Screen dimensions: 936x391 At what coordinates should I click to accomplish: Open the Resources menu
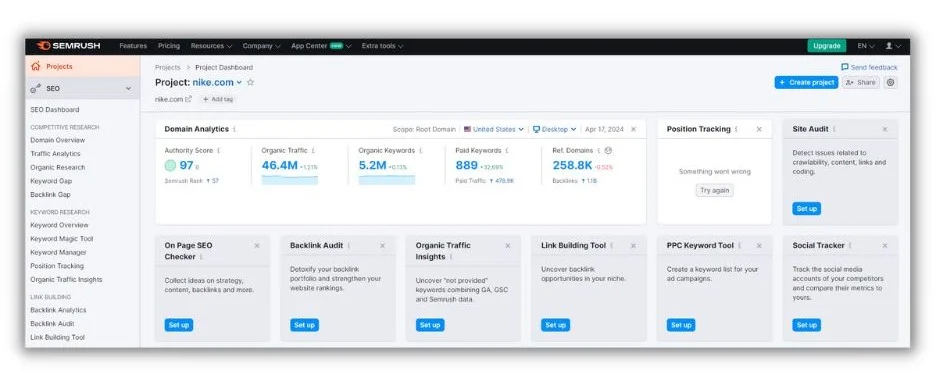[211, 46]
